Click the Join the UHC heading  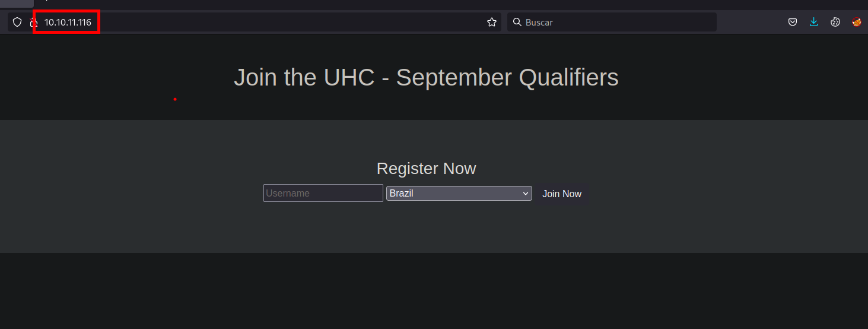[x=426, y=78]
